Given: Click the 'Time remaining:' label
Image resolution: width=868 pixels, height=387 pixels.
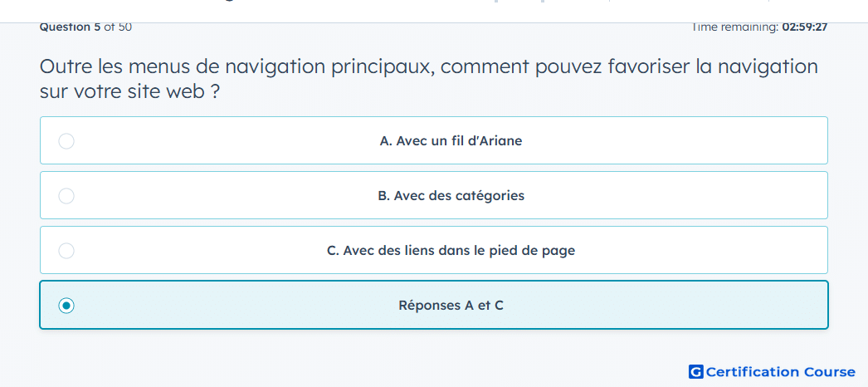Looking at the screenshot, I should coord(735,27).
